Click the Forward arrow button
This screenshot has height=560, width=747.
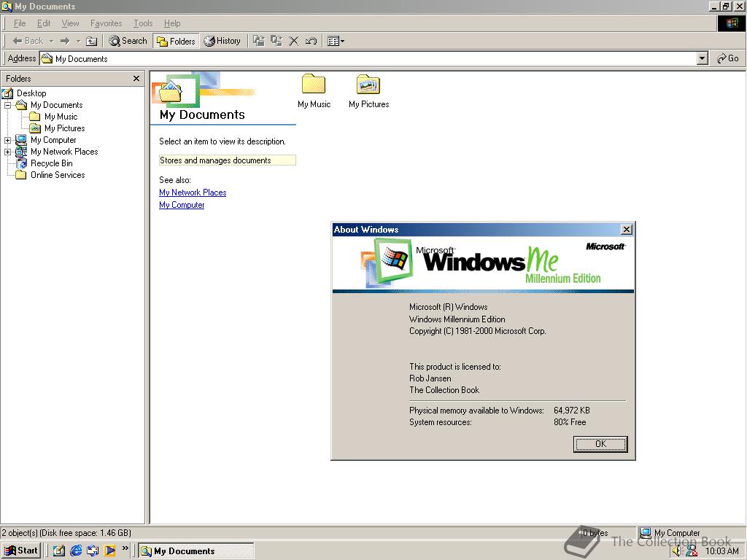[65, 41]
